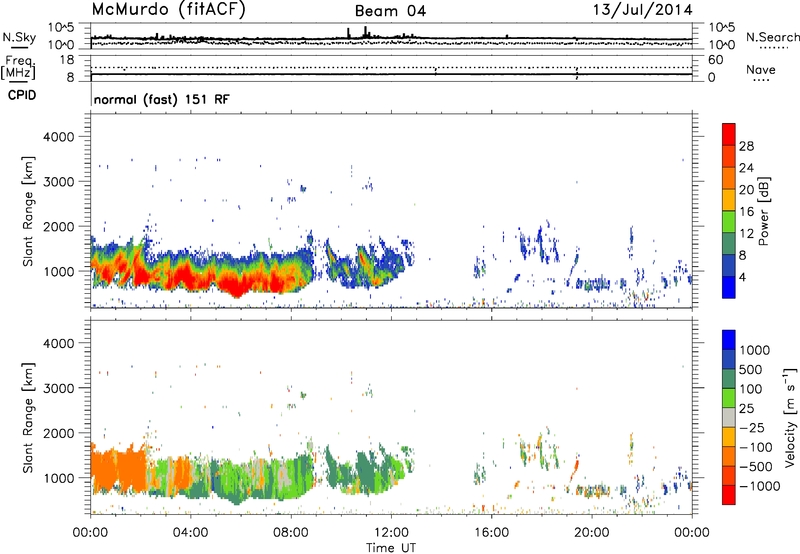800x554 pixels.
Task: Pick the yellow 16–20 dB Power colorbar segment
Action: pos(729,200)
